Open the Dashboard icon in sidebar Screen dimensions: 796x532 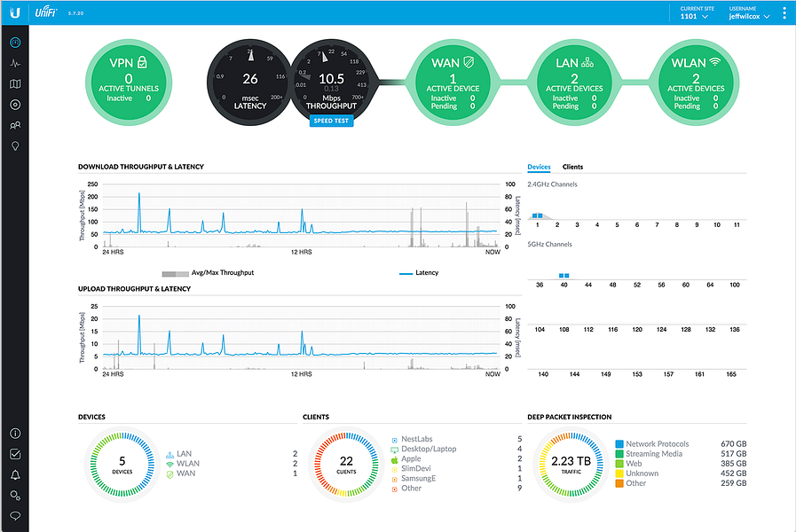click(x=15, y=43)
